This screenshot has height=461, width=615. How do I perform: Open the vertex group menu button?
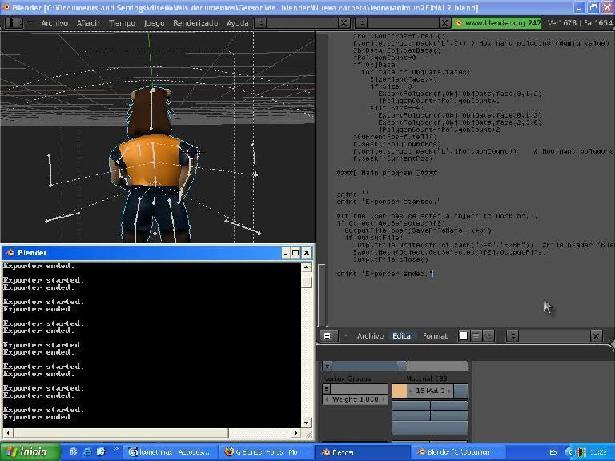[327, 389]
